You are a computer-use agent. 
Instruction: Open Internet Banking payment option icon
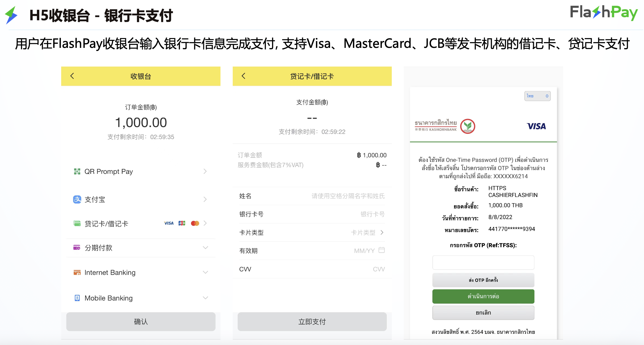tap(77, 272)
